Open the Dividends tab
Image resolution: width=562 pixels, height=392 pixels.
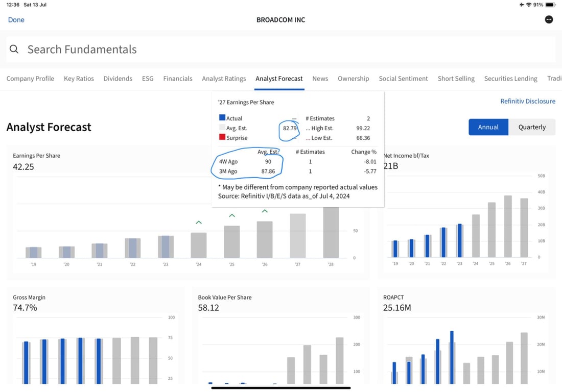[x=118, y=79]
